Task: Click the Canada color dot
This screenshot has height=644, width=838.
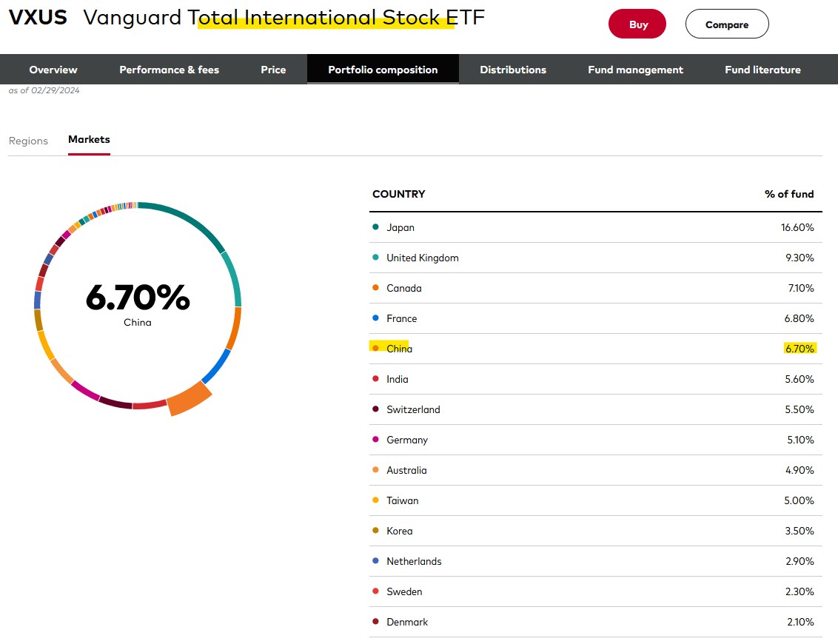Action: pos(375,288)
